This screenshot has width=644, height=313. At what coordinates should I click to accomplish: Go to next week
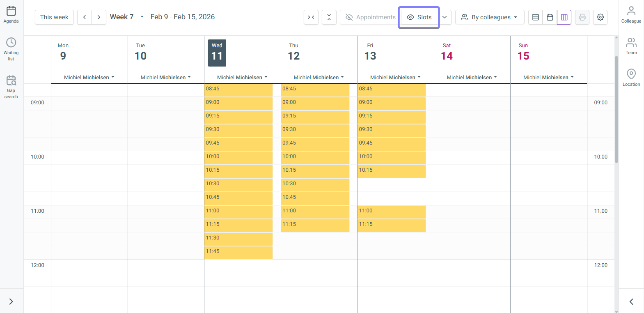click(x=99, y=17)
